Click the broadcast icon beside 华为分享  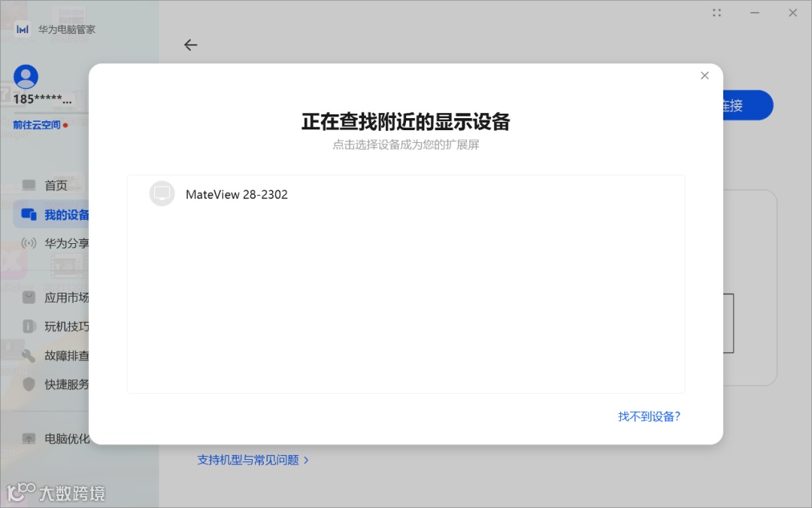pyautogui.click(x=29, y=243)
